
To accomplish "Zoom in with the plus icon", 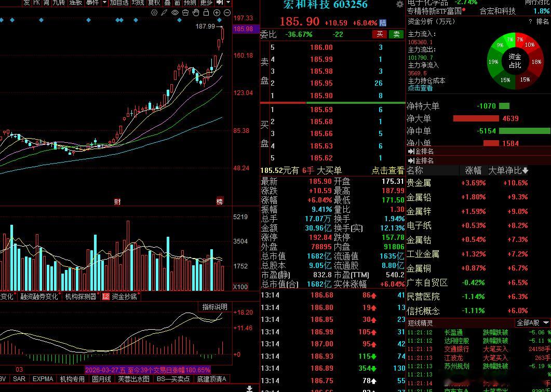I will point(217,13).
